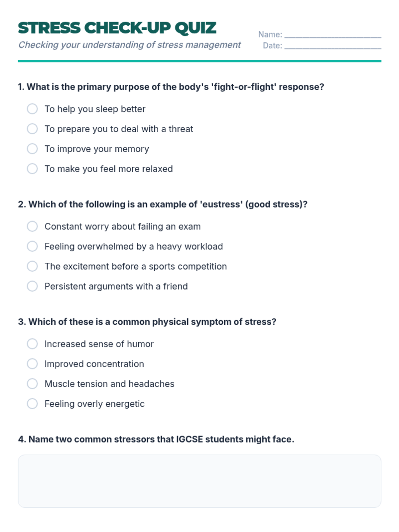Choose 'To prepare you to deal with a threat'
Image resolution: width=399 pixels, height=532 pixels.
pos(32,129)
